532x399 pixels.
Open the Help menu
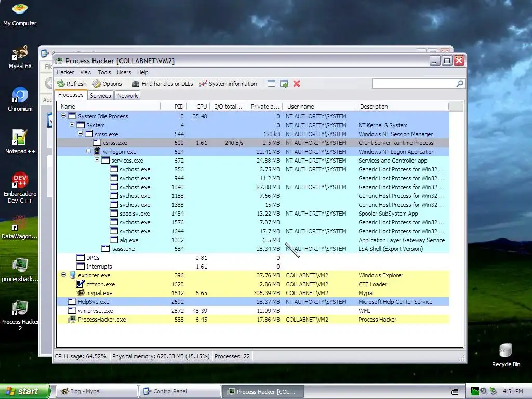pos(142,72)
